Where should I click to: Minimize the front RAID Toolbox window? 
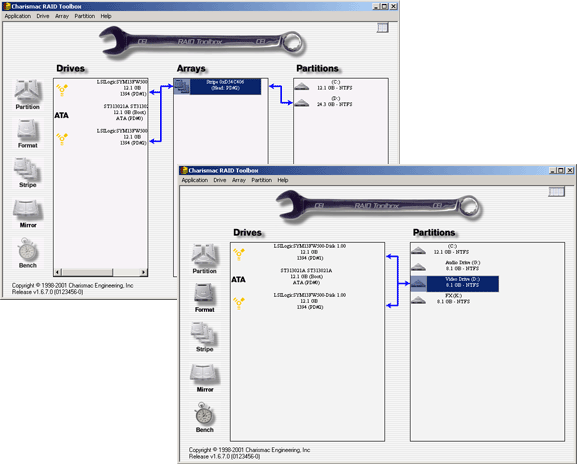tap(552, 170)
